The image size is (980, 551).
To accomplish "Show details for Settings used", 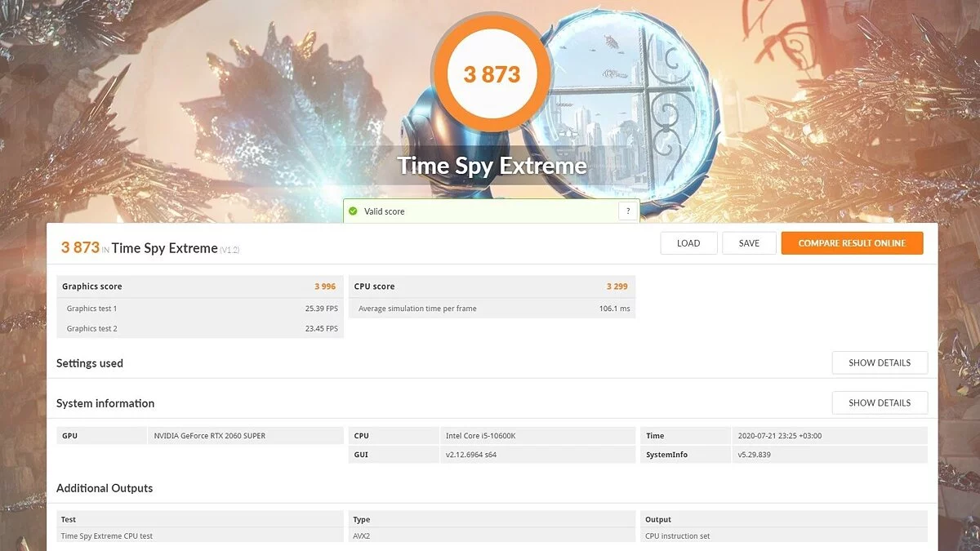I will click(880, 362).
